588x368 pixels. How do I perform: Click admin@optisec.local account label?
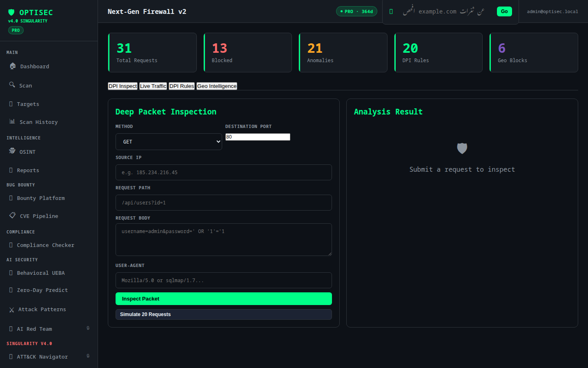(552, 11)
